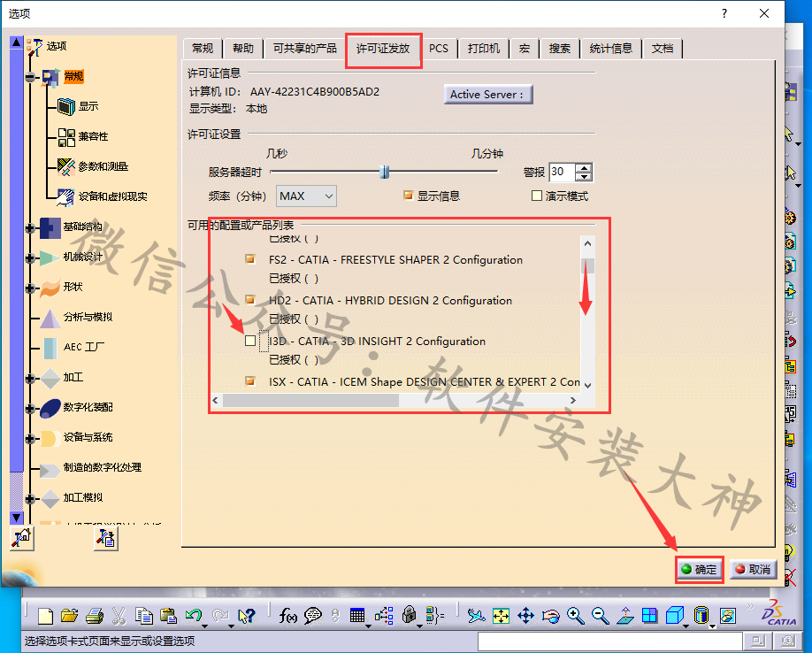Screen dimensions: 812x653
Task: Click the 警报 value input field
Action: click(563, 172)
